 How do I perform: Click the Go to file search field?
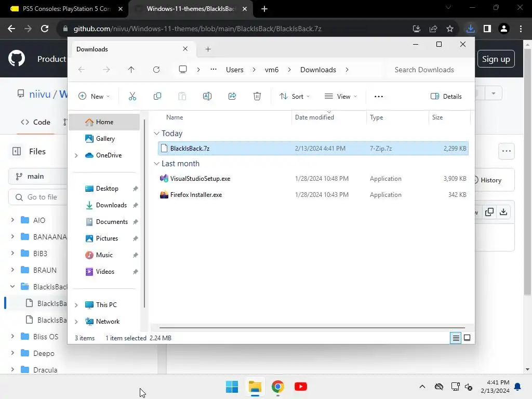point(37,197)
